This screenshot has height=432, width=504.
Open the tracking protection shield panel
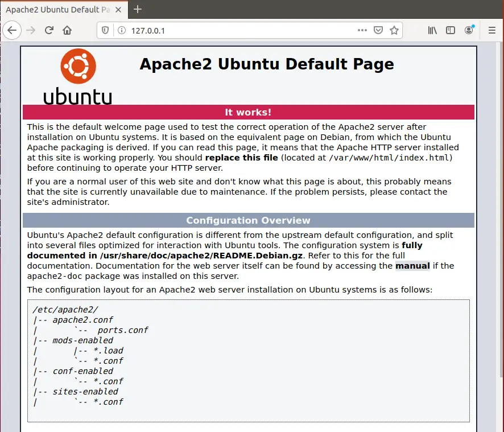[105, 30]
